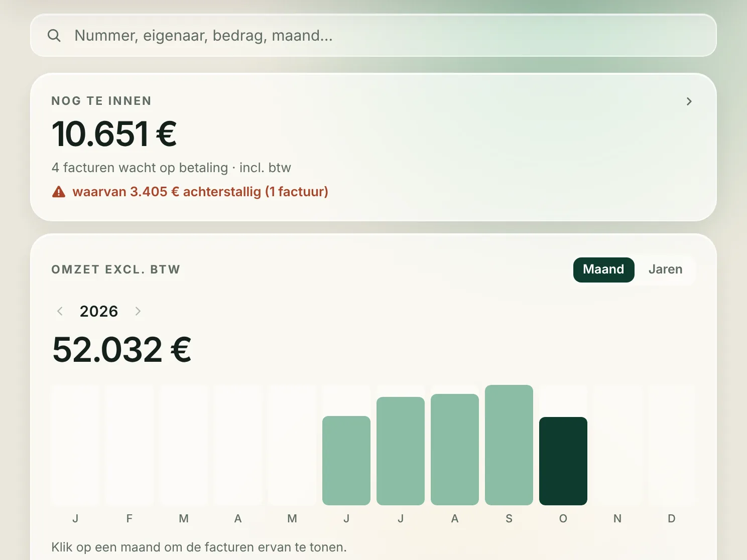
Task: Switch to the Jaren view
Action: pyautogui.click(x=665, y=269)
